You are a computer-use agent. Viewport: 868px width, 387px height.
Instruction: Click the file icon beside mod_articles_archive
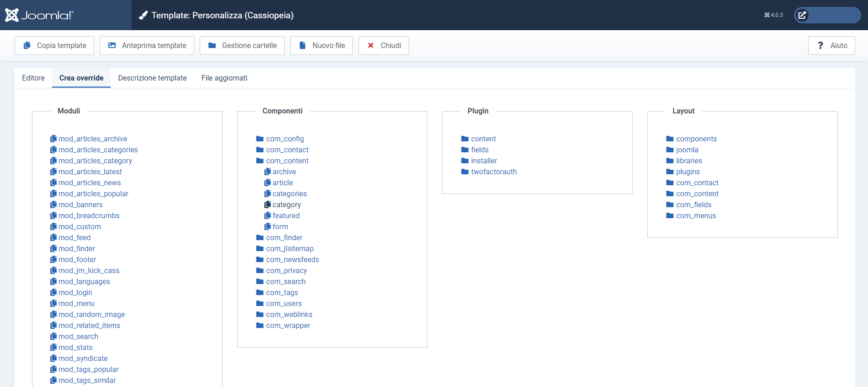click(53, 139)
